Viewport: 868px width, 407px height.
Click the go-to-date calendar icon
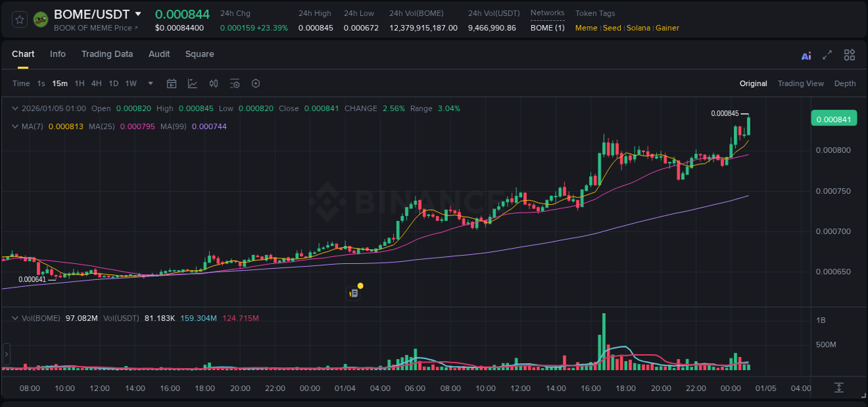pos(172,84)
